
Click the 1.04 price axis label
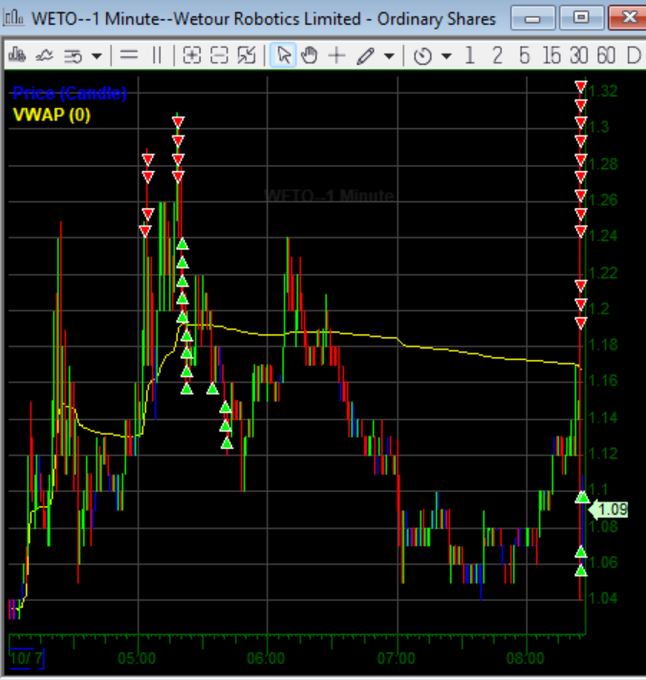tap(603, 598)
